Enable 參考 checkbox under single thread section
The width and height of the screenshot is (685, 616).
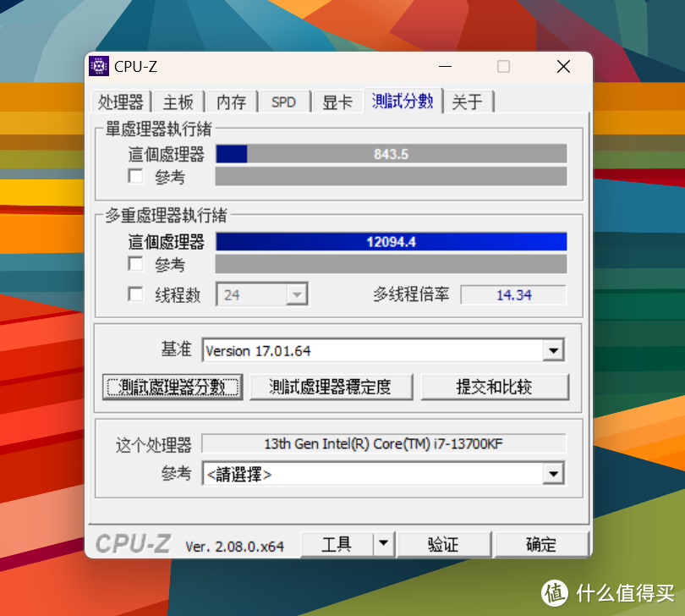coord(135,177)
